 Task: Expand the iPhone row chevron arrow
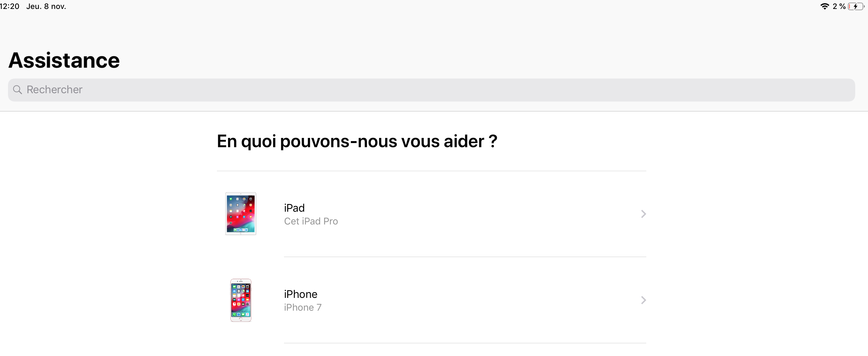pyautogui.click(x=643, y=300)
